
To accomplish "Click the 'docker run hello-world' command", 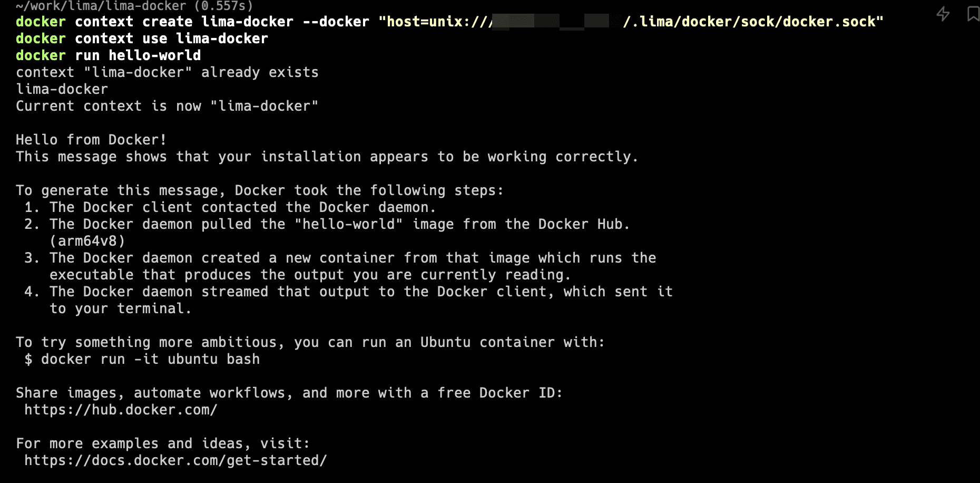I will coord(108,55).
